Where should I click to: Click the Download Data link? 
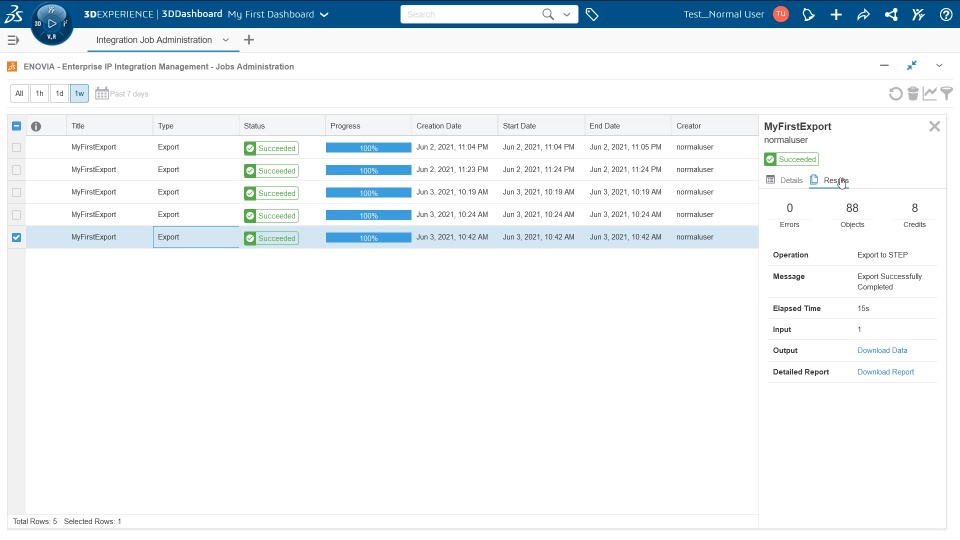pos(882,350)
